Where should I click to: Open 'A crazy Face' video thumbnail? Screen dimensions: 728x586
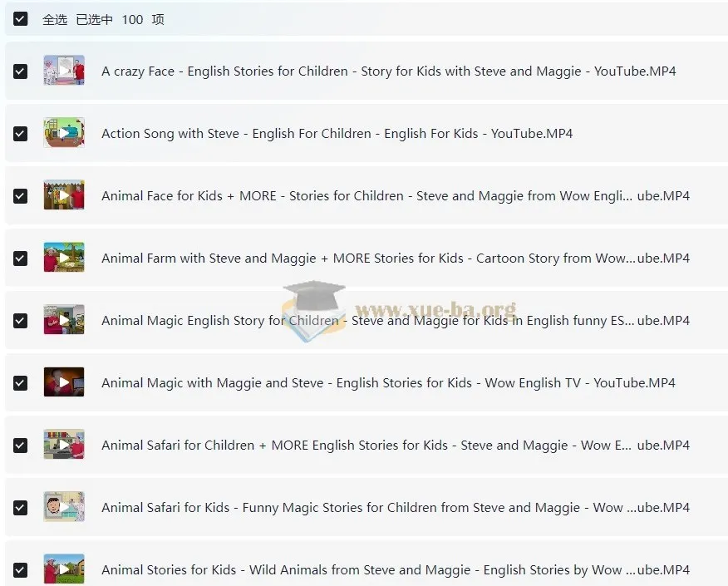pyautogui.click(x=64, y=71)
